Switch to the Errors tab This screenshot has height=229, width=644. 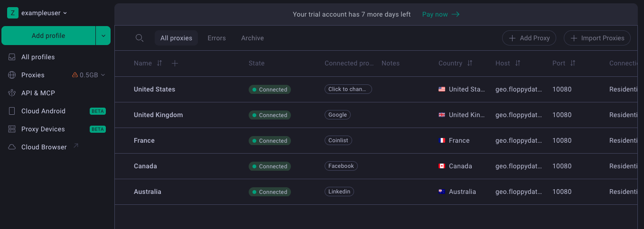tap(216, 38)
